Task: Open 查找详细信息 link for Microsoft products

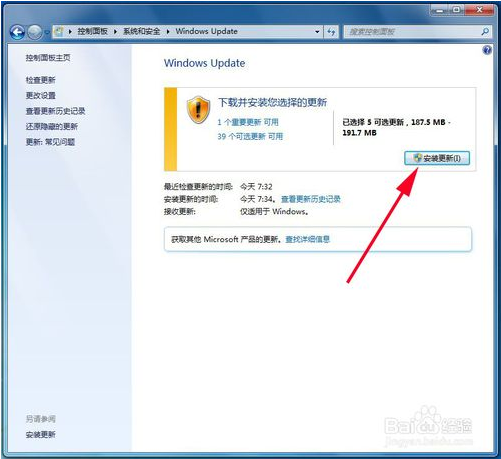Action: 308,239
